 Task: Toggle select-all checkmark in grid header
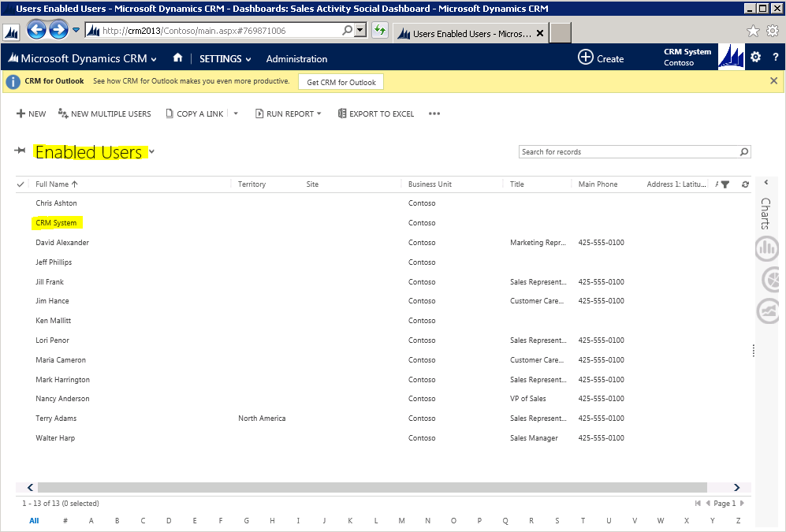pos(20,184)
